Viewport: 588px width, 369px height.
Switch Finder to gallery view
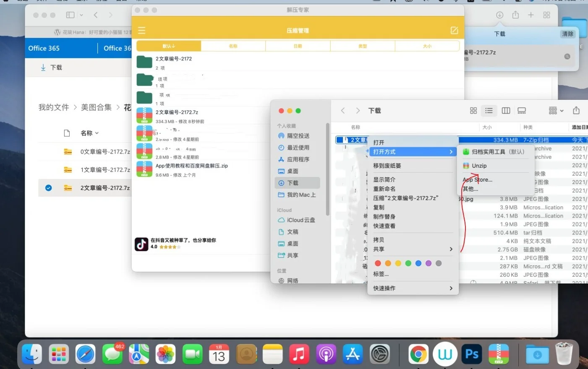pos(522,111)
